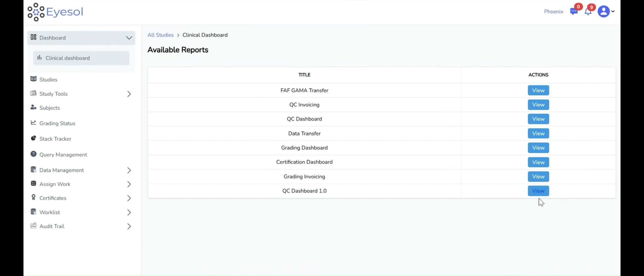Open Worklist in the sidebar

(50, 212)
